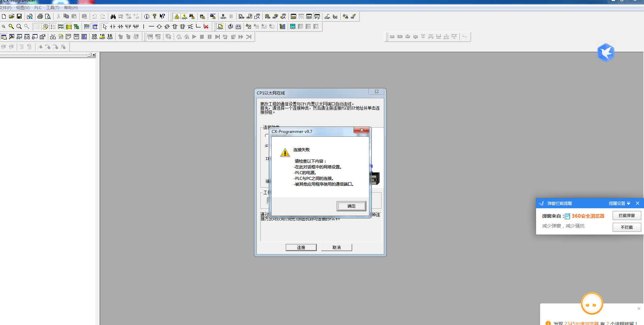This screenshot has width=644, height=325.
Task: Click the New file icon in toolbar
Action: [4, 16]
